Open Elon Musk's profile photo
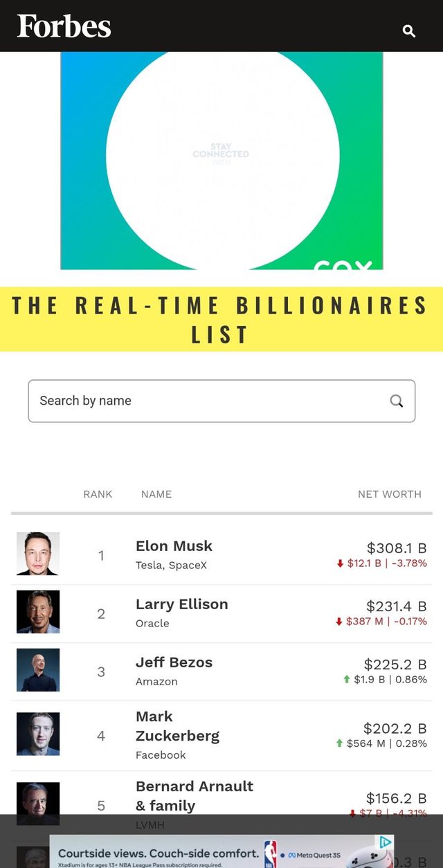The height and width of the screenshot is (868, 443). click(38, 554)
